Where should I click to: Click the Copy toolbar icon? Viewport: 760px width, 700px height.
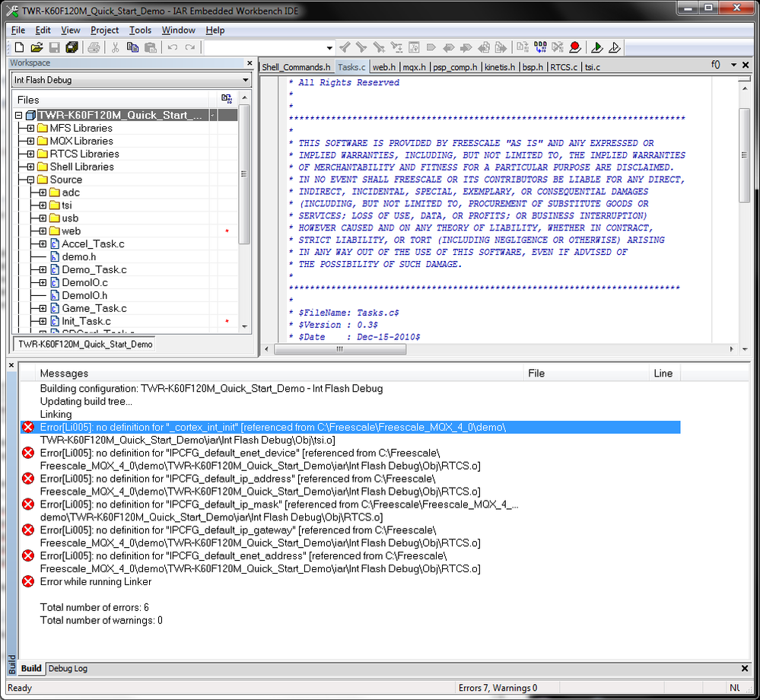(x=132, y=47)
